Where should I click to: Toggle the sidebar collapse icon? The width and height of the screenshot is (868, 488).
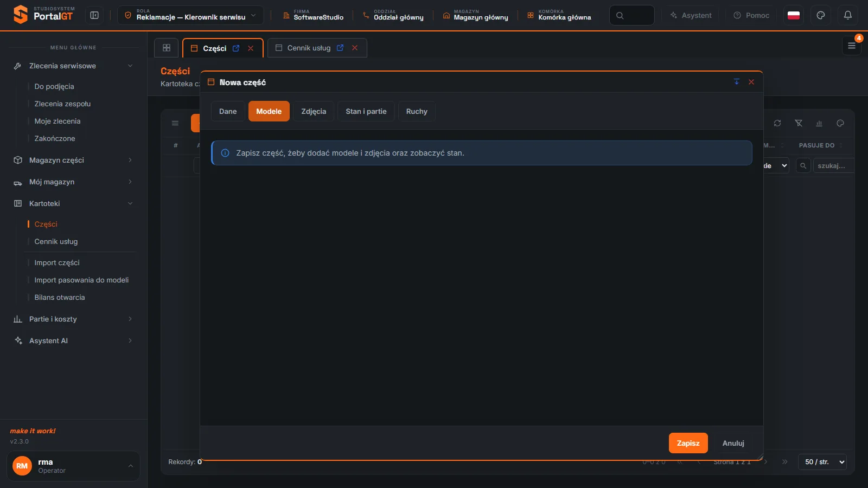tap(94, 15)
